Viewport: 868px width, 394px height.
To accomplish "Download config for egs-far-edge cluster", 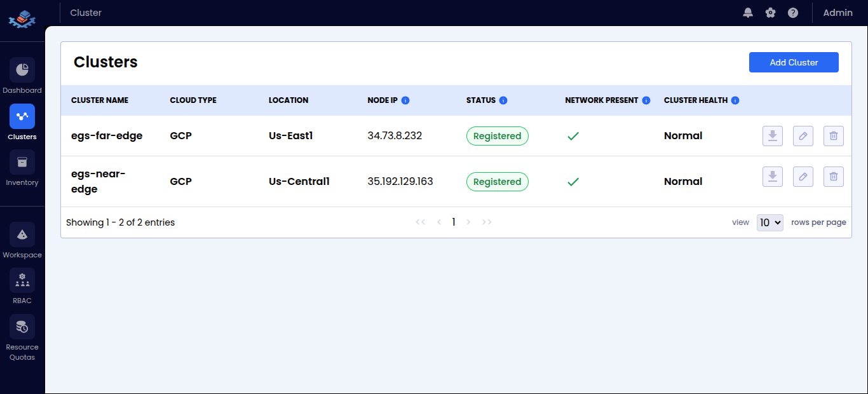I will (772, 136).
